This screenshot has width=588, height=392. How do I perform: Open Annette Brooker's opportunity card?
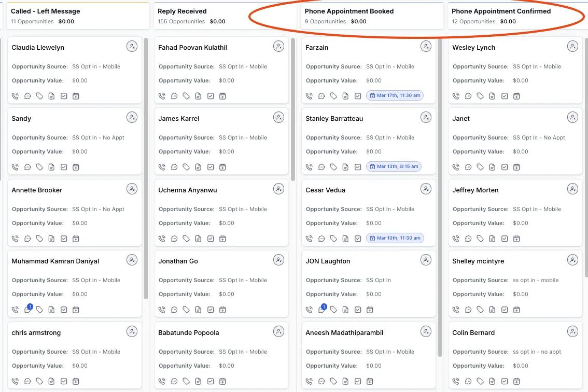(75, 213)
